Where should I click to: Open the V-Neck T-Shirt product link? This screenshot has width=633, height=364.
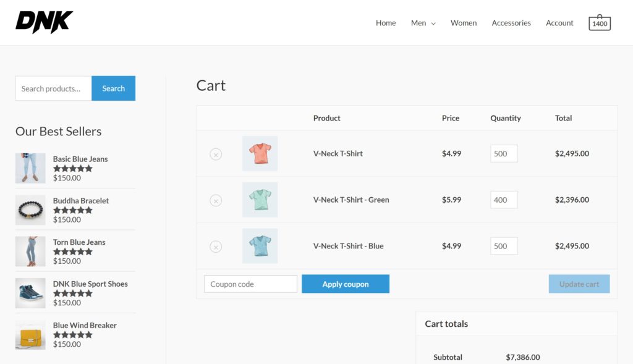[338, 153]
